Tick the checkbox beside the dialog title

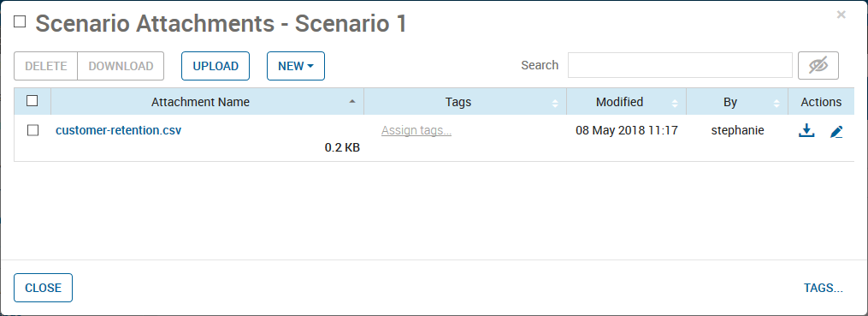click(20, 21)
